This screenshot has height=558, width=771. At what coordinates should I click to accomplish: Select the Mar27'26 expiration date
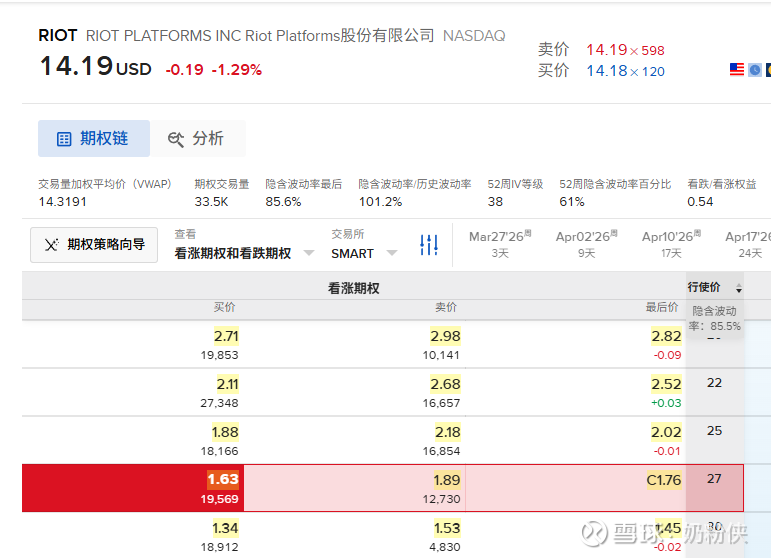(500, 244)
